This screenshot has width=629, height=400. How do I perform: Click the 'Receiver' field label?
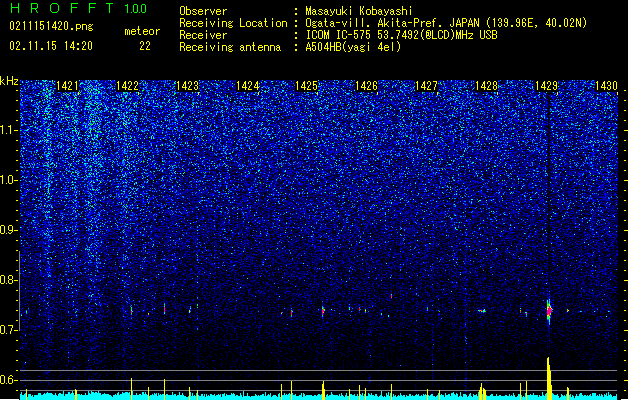tap(203, 35)
